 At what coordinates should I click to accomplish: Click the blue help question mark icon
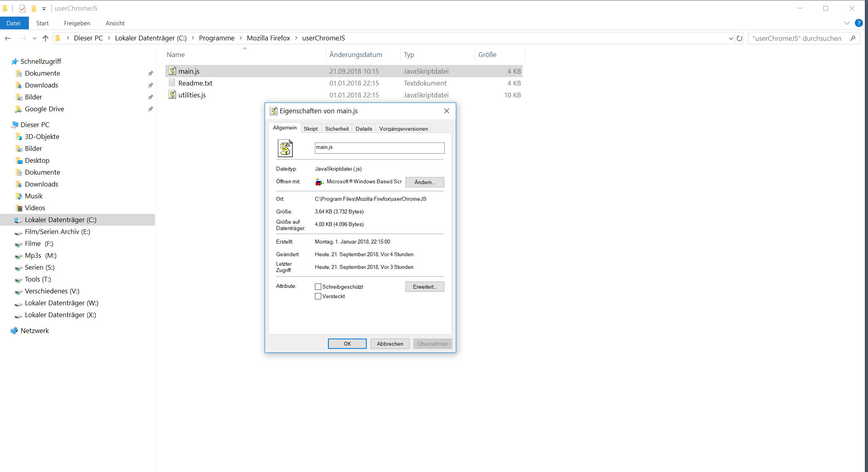coord(859,23)
